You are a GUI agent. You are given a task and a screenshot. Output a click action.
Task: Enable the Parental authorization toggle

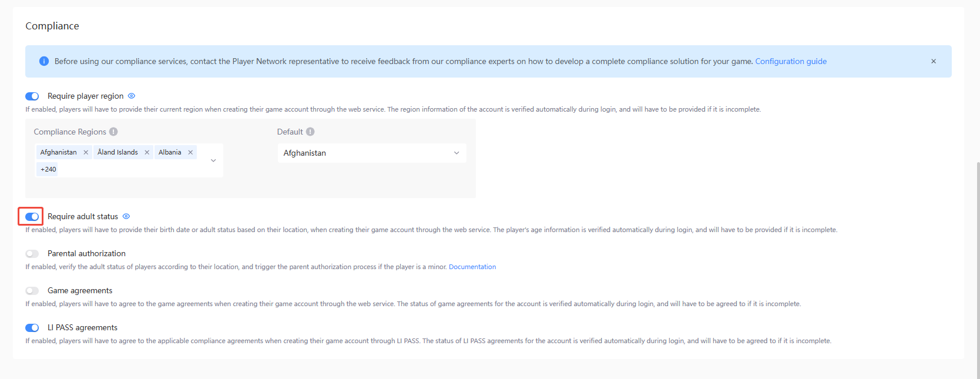[x=32, y=254]
